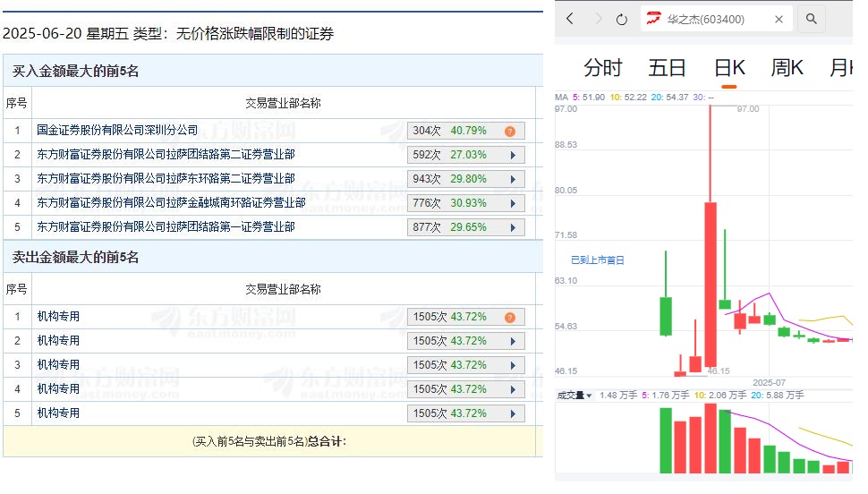Expand details arrow for 943次 29.80%
This screenshot has width=868, height=494.
[x=513, y=180]
